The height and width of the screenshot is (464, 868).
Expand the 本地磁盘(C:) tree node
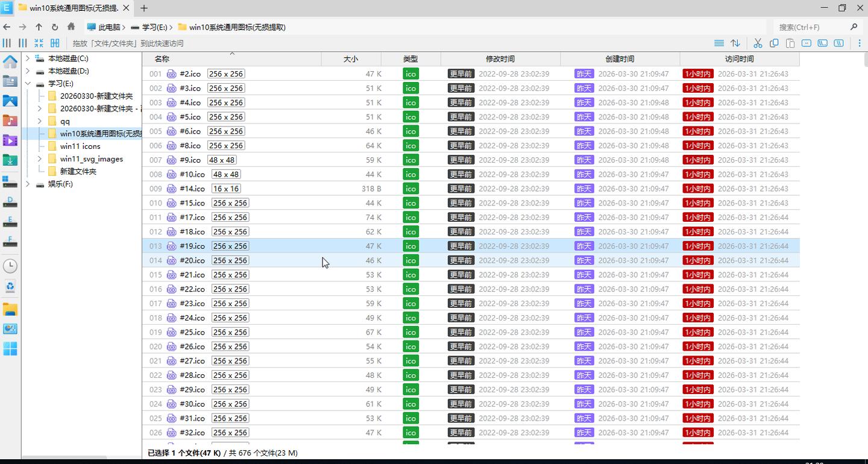[x=28, y=58]
